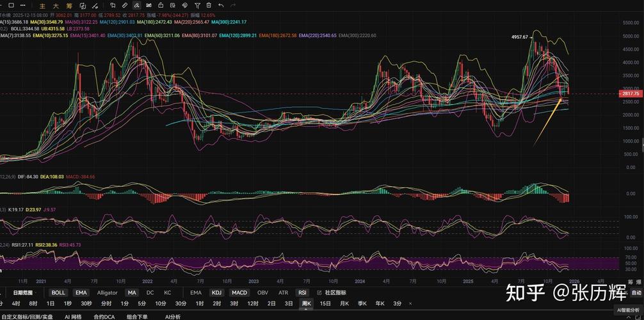Enable the Alligator indicator

[107, 292]
